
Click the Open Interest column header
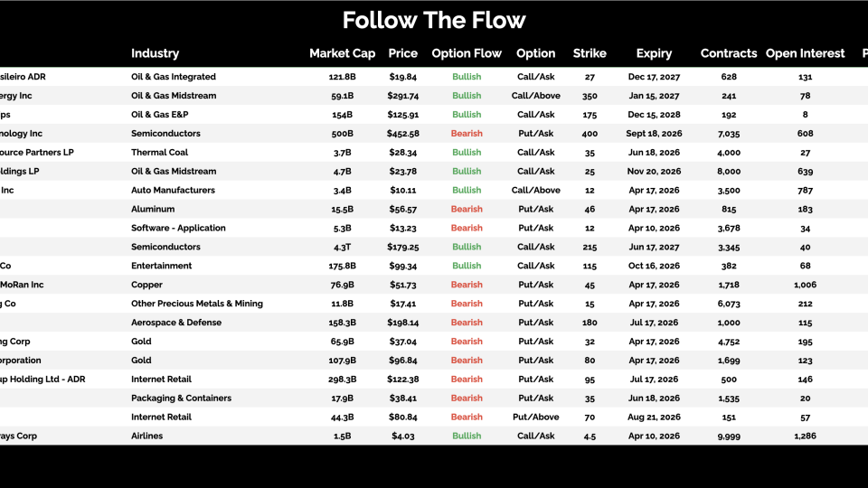tap(805, 53)
